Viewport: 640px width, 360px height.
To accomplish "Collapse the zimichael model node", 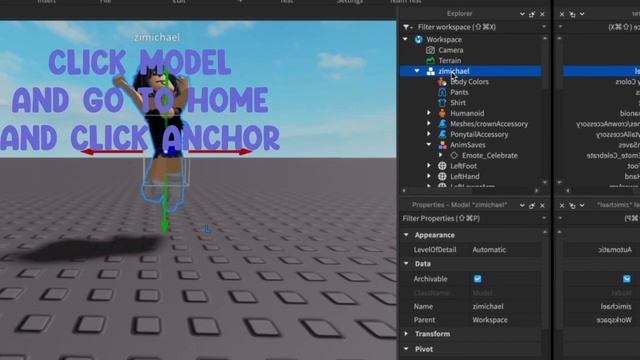I will click(x=417, y=71).
